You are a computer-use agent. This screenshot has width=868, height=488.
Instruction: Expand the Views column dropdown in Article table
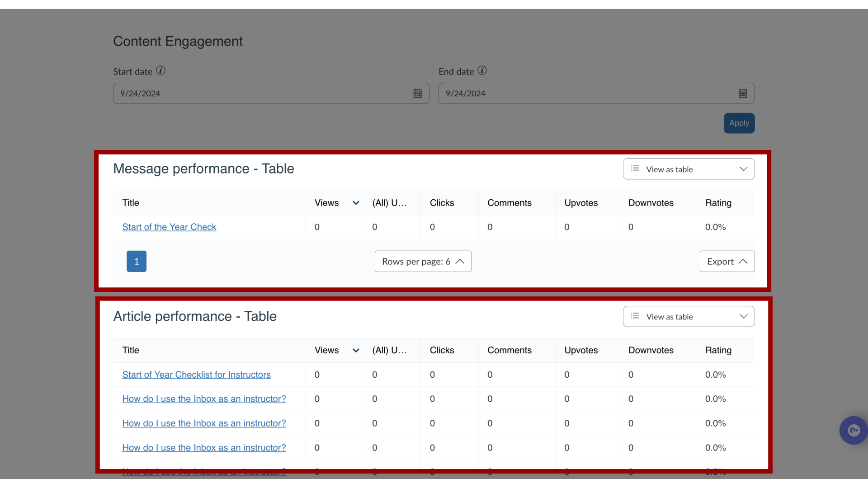pos(356,350)
